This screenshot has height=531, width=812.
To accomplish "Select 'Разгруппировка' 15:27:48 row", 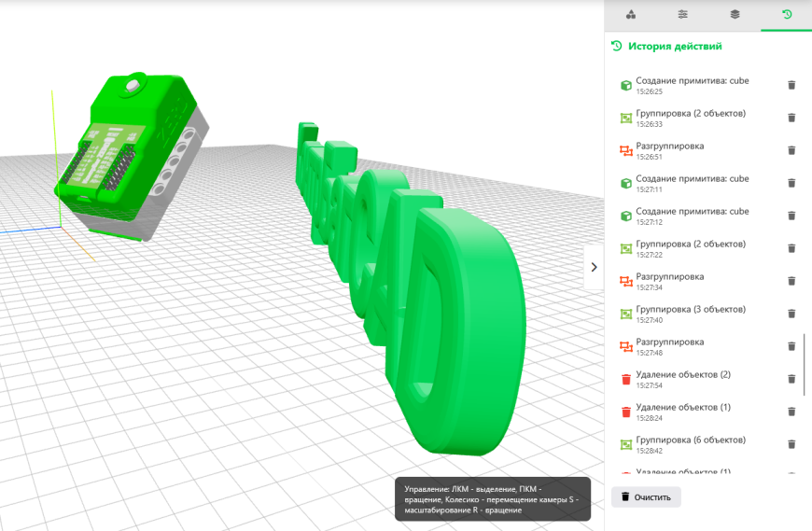I will [x=707, y=346].
